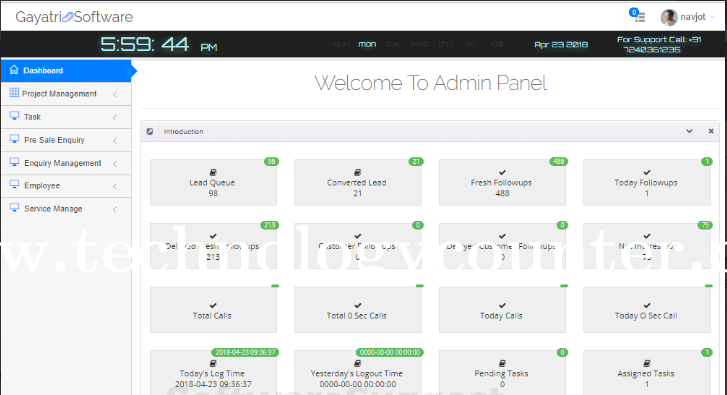The image size is (727, 395).
Task: Open the Fresh Followups tile
Action: click(502, 182)
